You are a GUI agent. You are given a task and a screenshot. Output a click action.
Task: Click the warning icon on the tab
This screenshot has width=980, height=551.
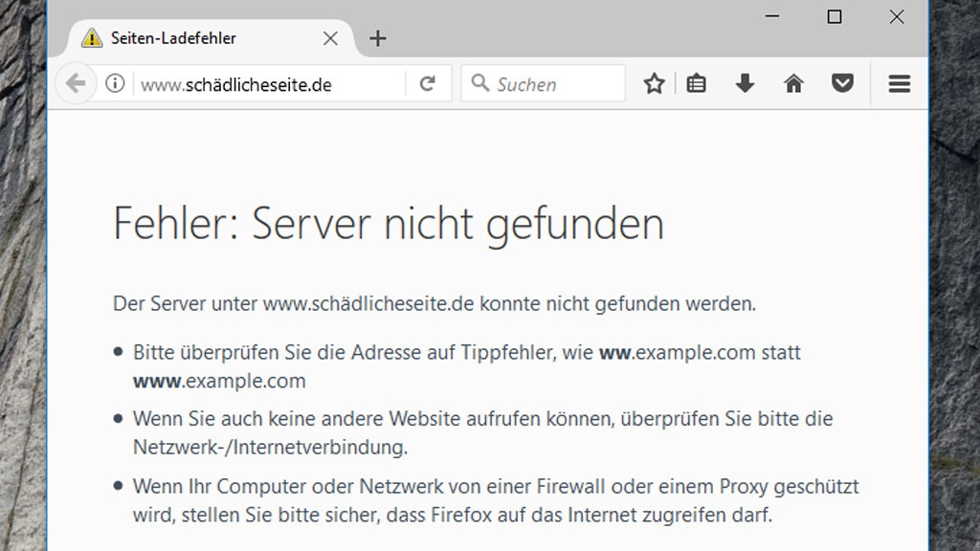click(x=92, y=38)
